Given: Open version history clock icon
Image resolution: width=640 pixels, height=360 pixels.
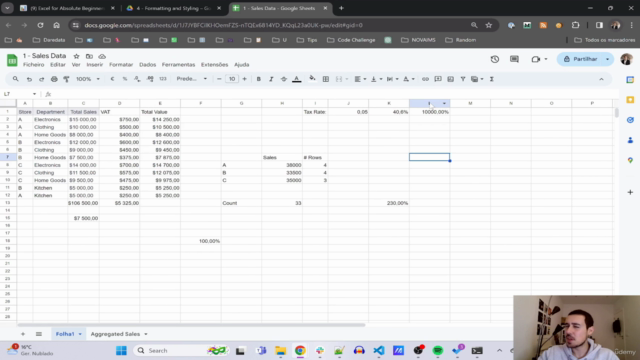Looking at the screenshot, I should pos(495,59).
